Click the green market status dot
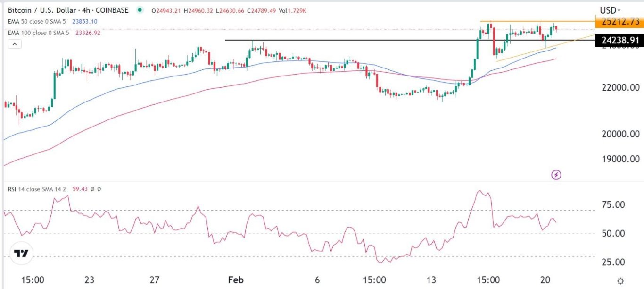Image resolution: width=644 pixels, height=289 pixels. (x=140, y=10)
